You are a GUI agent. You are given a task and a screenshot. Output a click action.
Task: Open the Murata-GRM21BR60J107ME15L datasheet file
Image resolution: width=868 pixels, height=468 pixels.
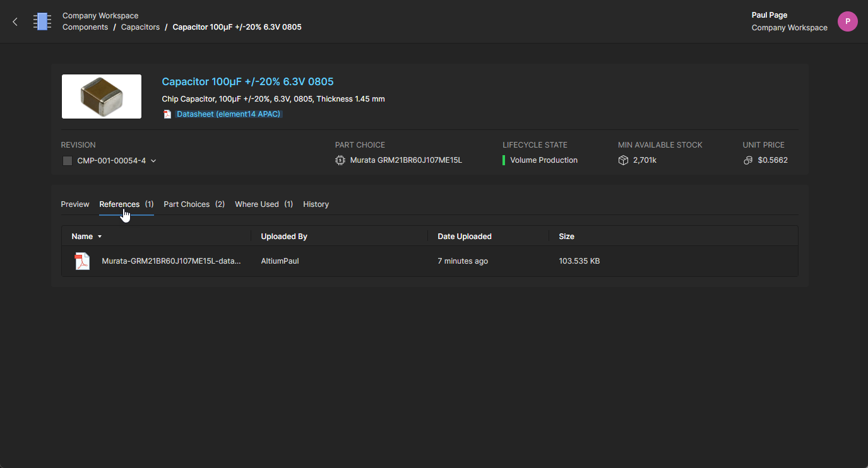(171, 260)
